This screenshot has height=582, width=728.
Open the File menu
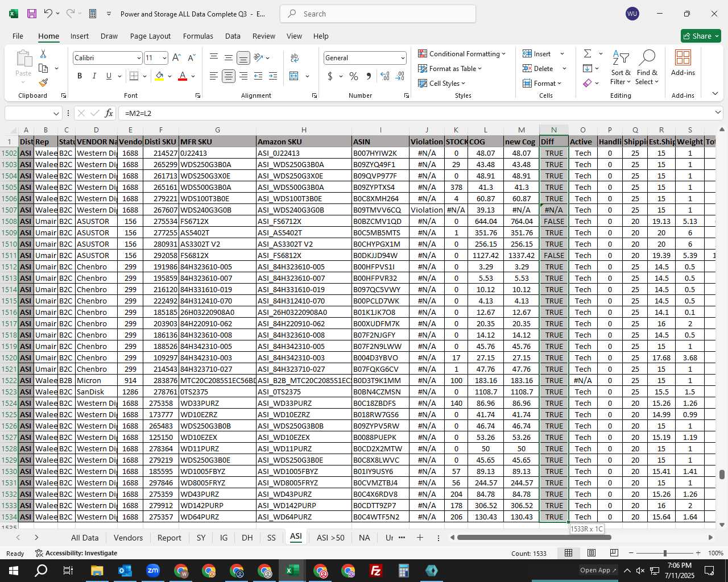[x=18, y=36]
